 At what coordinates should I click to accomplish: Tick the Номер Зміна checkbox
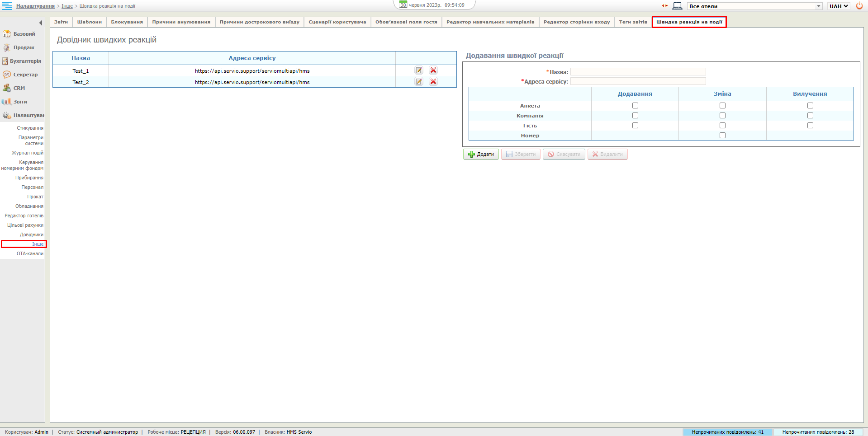722,136
